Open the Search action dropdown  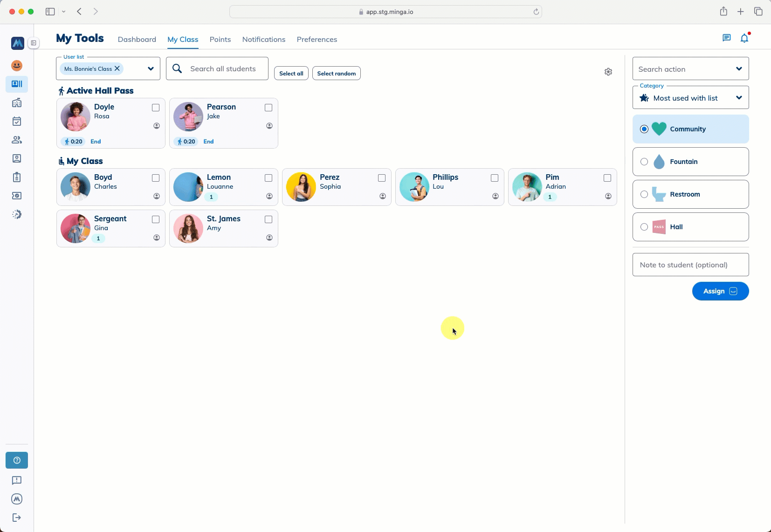(x=738, y=69)
